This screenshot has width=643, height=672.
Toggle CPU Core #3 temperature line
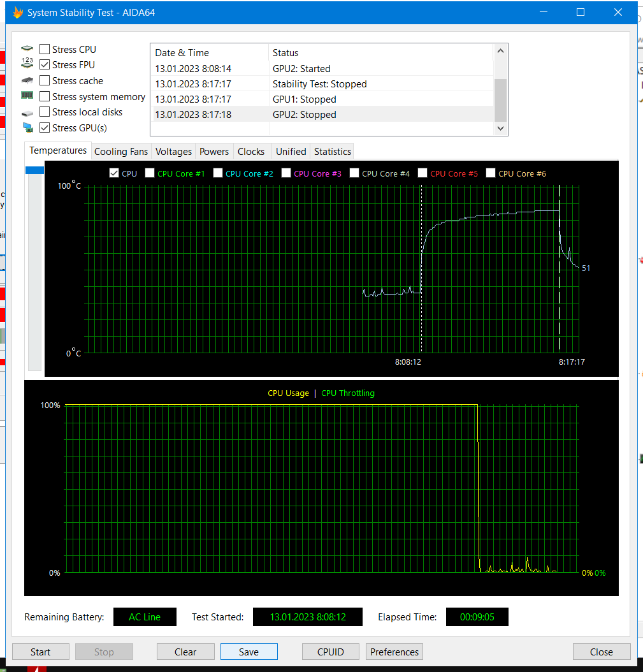tap(286, 173)
